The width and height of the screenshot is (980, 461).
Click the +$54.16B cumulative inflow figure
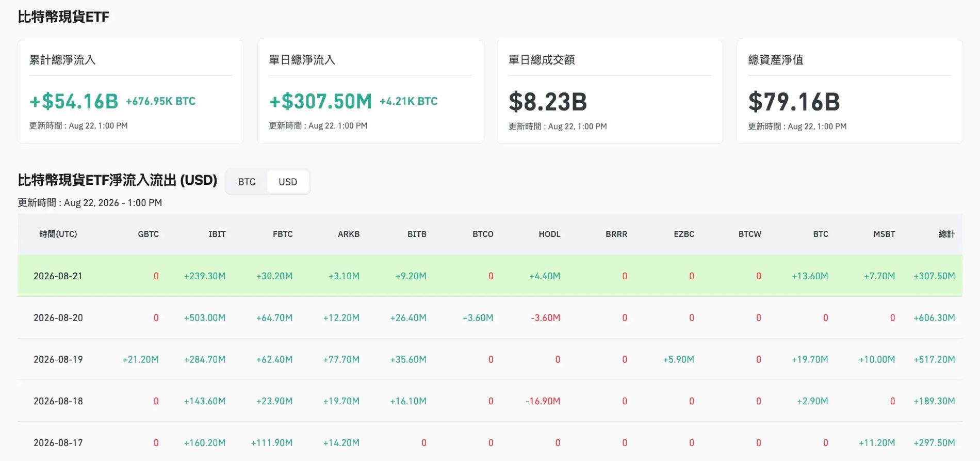click(74, 101)
